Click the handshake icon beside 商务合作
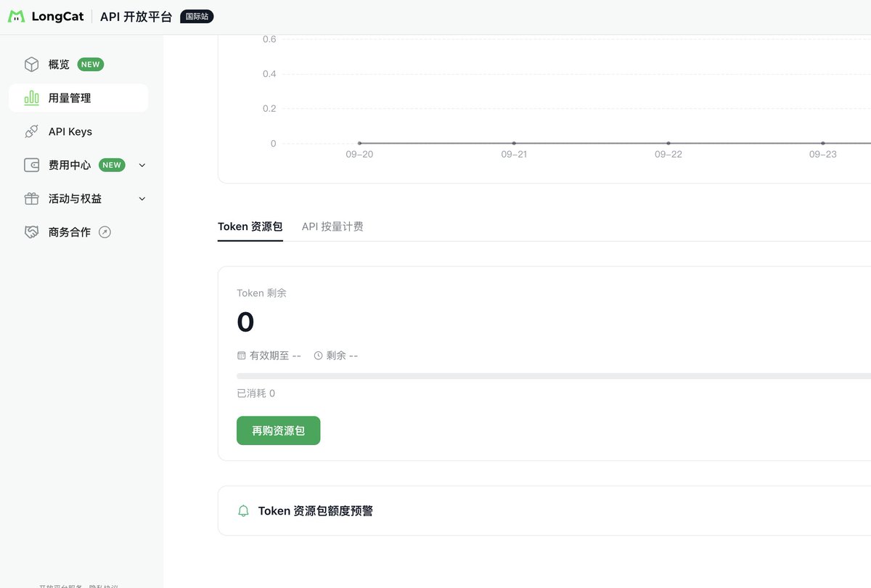The height and width of the screenshot is (588, 871). point(31,232)
